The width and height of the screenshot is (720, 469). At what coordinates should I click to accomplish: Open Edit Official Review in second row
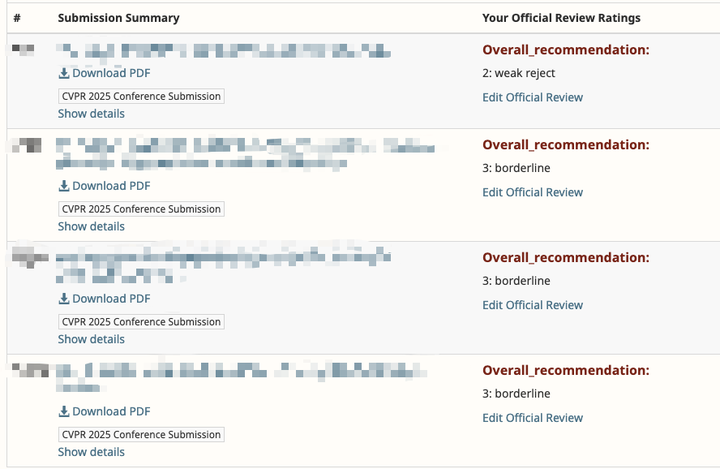[x=532, y=193]
